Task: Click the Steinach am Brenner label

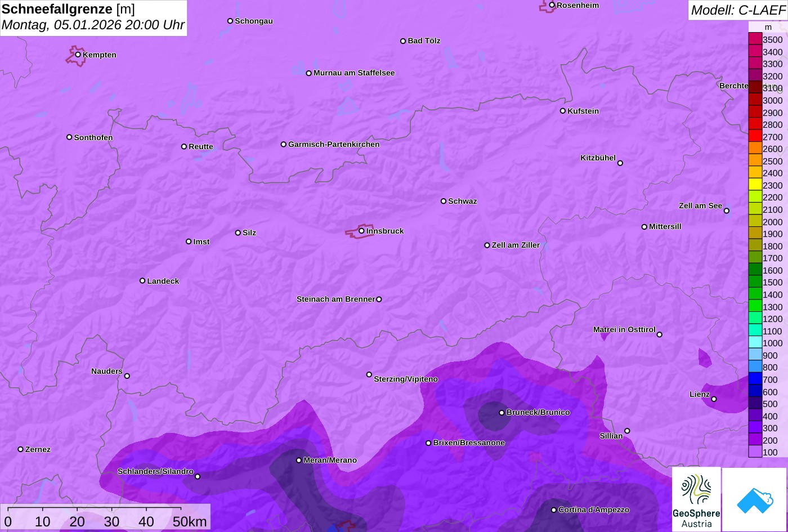Action: click(335, 299)
